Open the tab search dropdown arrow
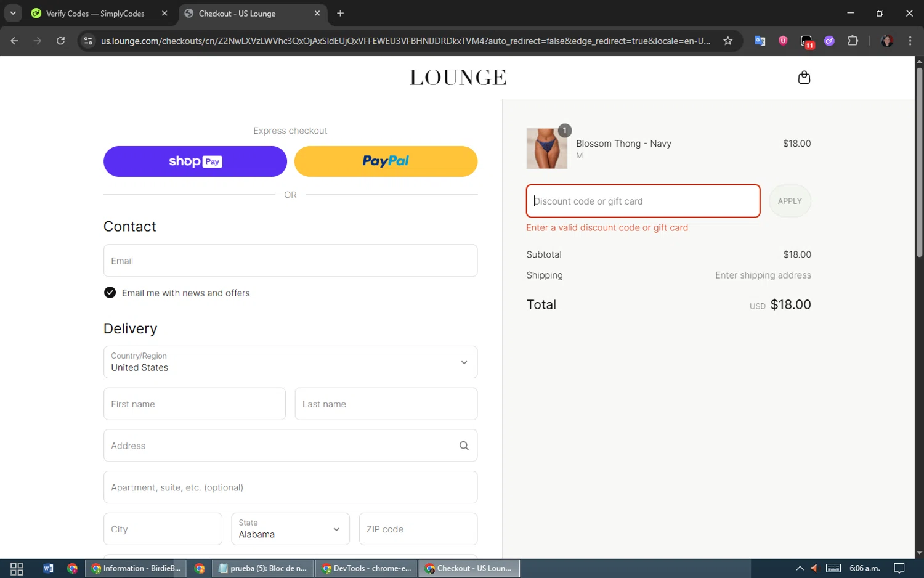The image size is (924, 578). (x=13, y=14)
